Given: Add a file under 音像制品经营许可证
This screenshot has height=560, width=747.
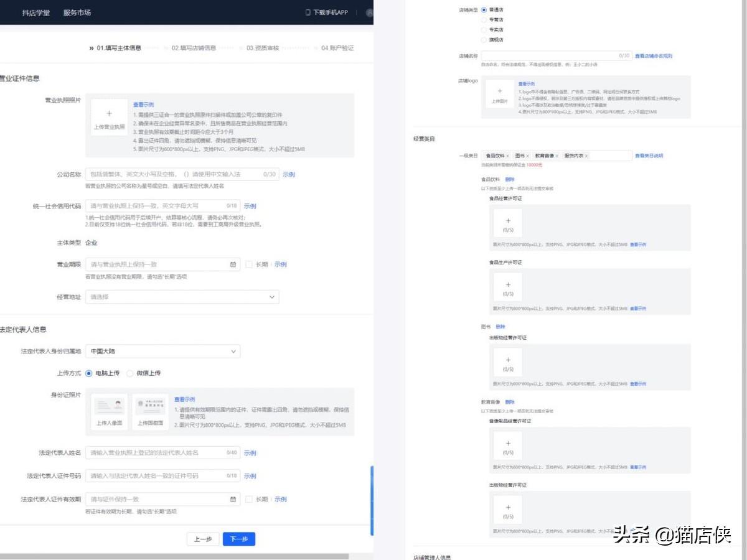Looking at the screenshot, I should (x=508, y=446).
